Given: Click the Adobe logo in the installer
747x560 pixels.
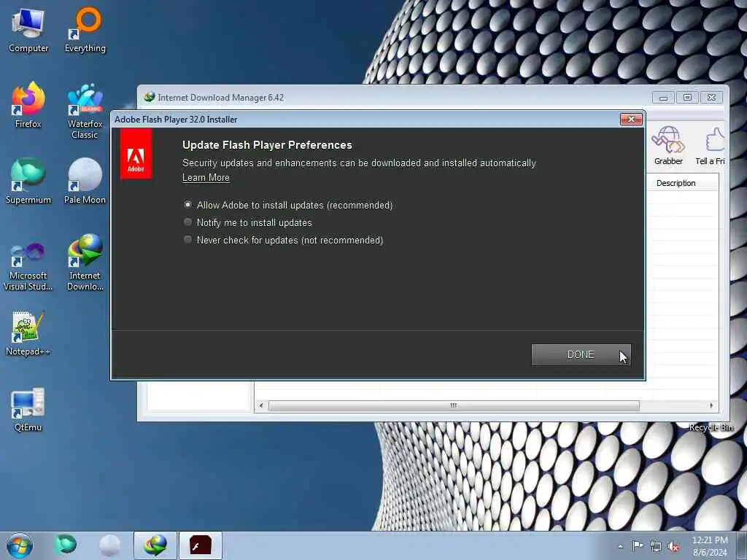Looking at the screenshot, I should [136, 155].
